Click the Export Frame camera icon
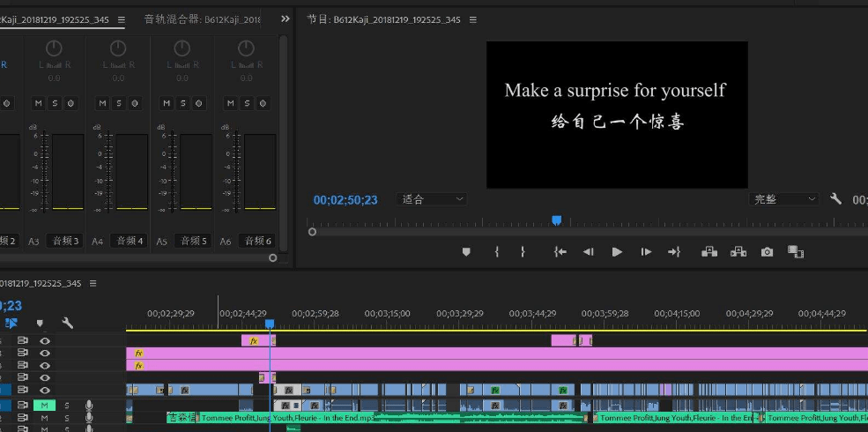Image resolution: width=868 pixels, height=432 pixels. click(x=767, y=252)
